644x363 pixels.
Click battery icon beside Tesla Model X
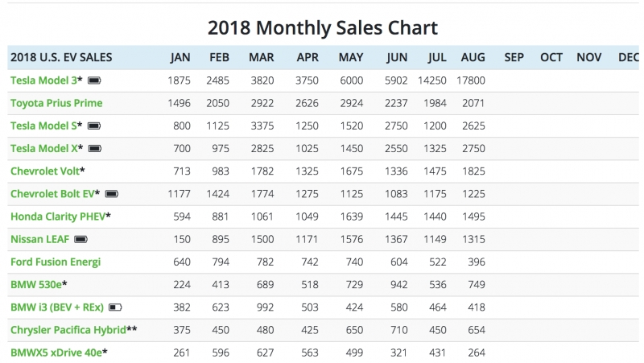click(95, 148)
